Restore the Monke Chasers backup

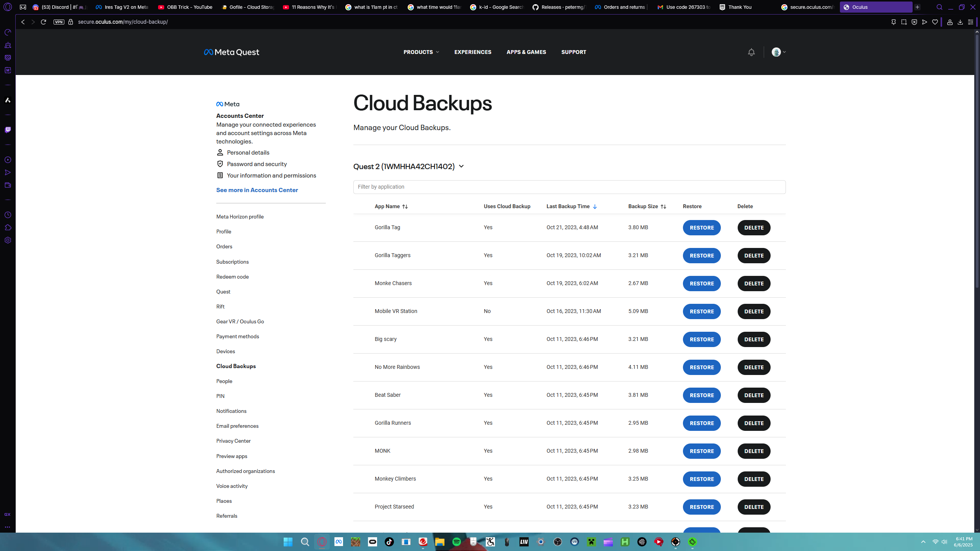click(x=702, y=284)
